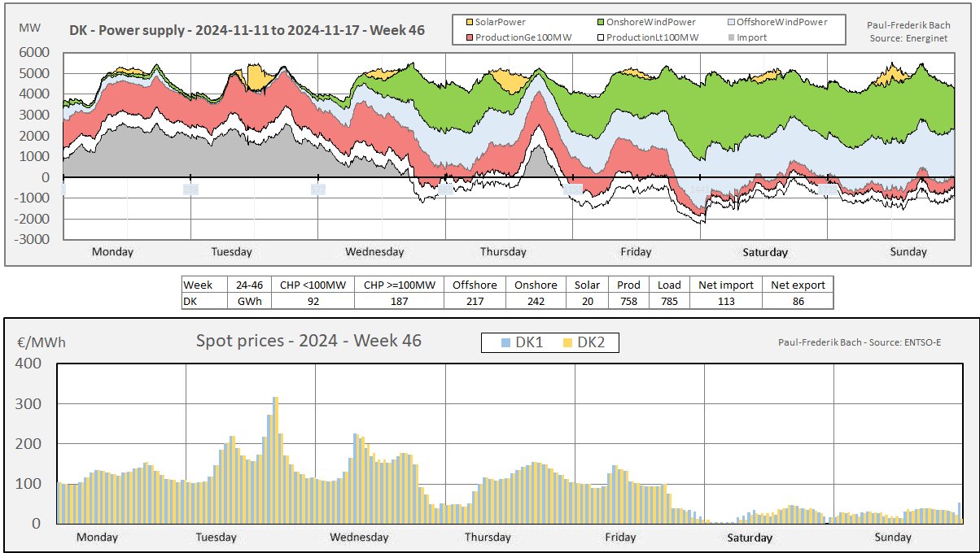Click the Onshore column header in table

(x=536, y=285)
